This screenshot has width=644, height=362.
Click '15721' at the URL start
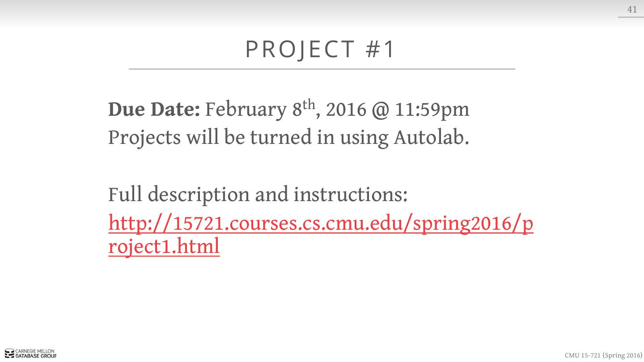(197, 223)
